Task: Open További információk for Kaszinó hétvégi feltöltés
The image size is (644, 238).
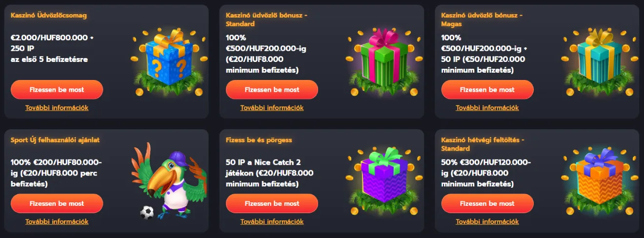Action: [487, 221]
